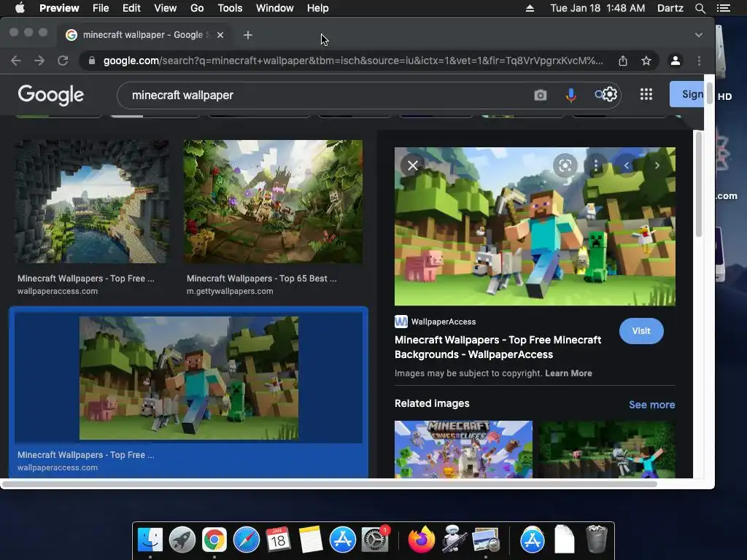Open preview image three-dot options
Viewport: 747px width, 560px height.
595,166
